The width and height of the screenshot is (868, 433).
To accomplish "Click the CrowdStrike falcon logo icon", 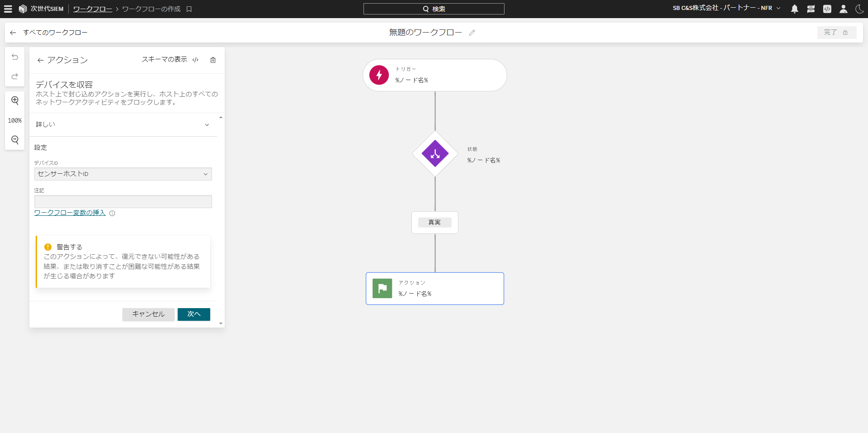I will [x=23, y=9].
